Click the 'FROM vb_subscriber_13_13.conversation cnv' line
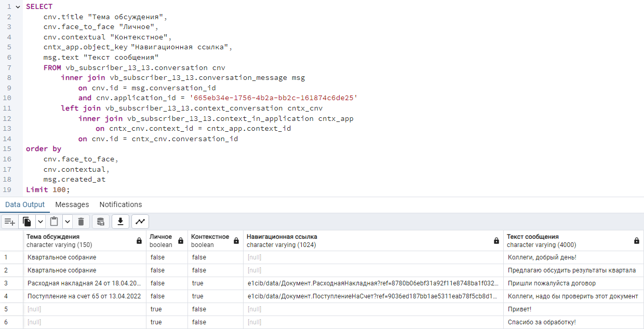 coord(135,68)
